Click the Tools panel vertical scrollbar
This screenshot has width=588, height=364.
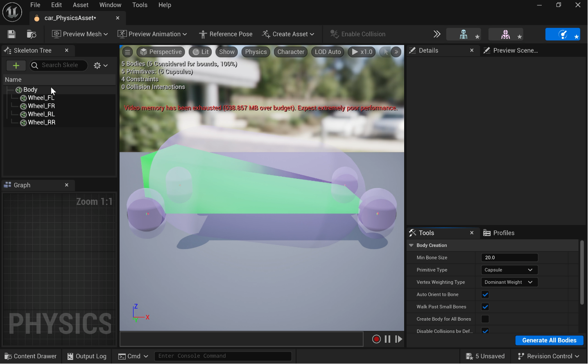582,272
